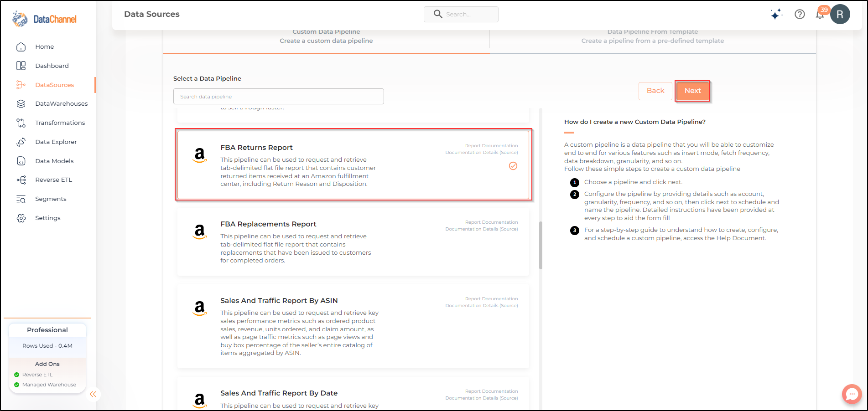This screenshot has height=411, width=868.
Task: Click the Back button
Action: [x=655, y=91]
